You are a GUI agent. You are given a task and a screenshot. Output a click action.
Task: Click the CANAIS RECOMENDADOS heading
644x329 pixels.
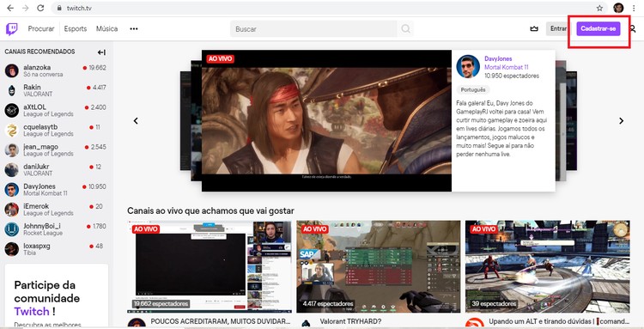39,52
